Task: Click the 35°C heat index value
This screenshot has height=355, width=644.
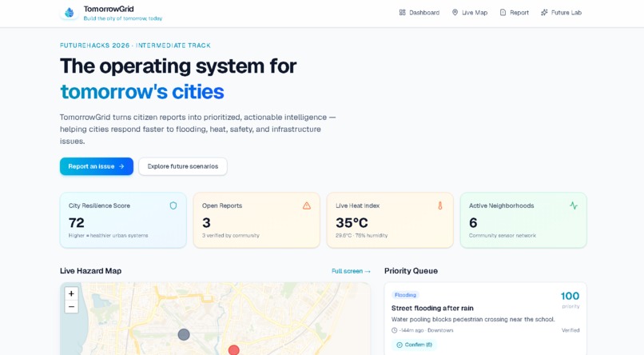Action: tap(352, 223)
